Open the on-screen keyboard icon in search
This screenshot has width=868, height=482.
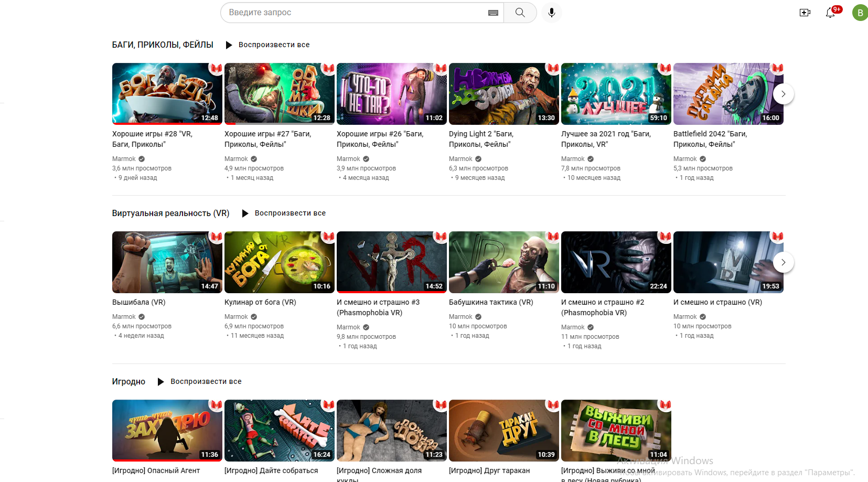pyautogui.click(x=493, y=13)
